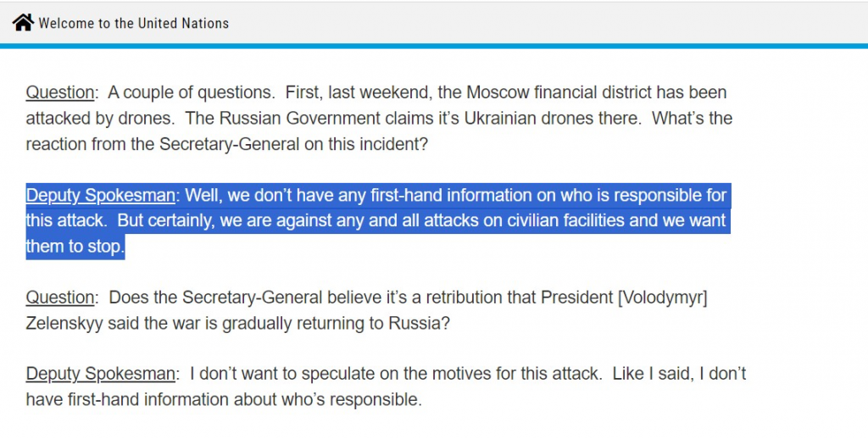Image resolution: width=868 pixels, height=439 pixels.
Task: Click the home icon in header
Action: pos(23,23)
